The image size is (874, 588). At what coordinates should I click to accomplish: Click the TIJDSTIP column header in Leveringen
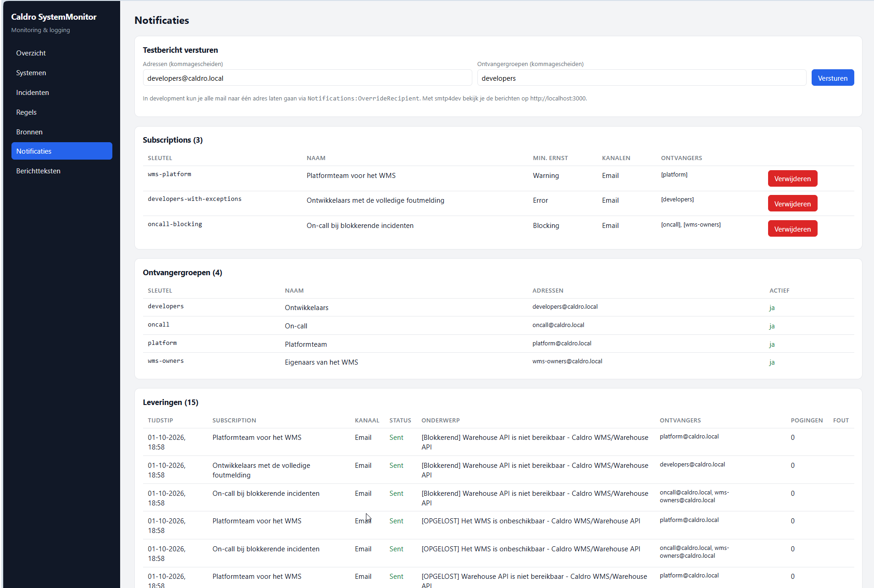click(160, 421)
